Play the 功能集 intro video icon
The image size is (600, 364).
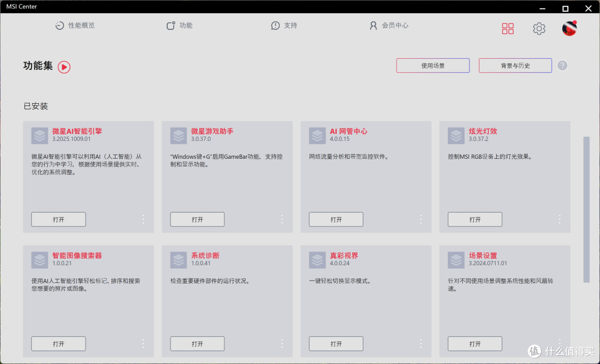pos(64,67)
